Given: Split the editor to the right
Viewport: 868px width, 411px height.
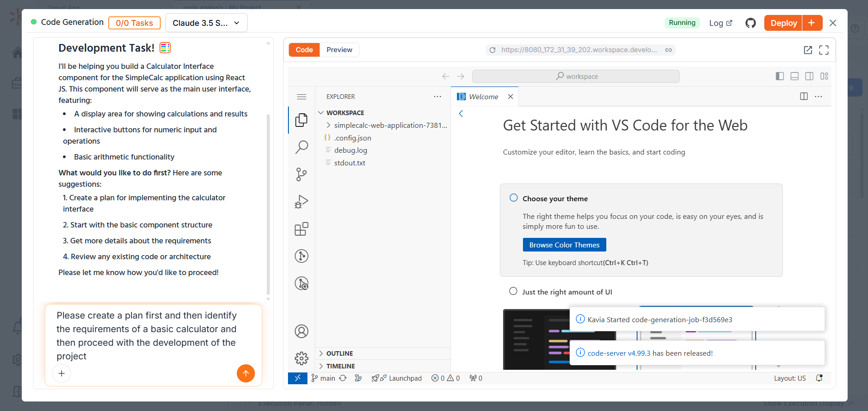Looking at the screenshot, I should pos(804,97).
